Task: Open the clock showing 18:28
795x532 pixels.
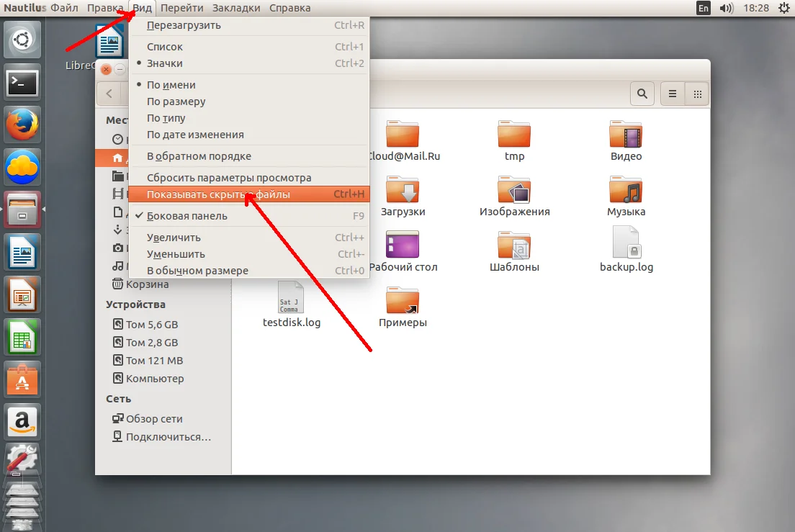Action: 756,8
